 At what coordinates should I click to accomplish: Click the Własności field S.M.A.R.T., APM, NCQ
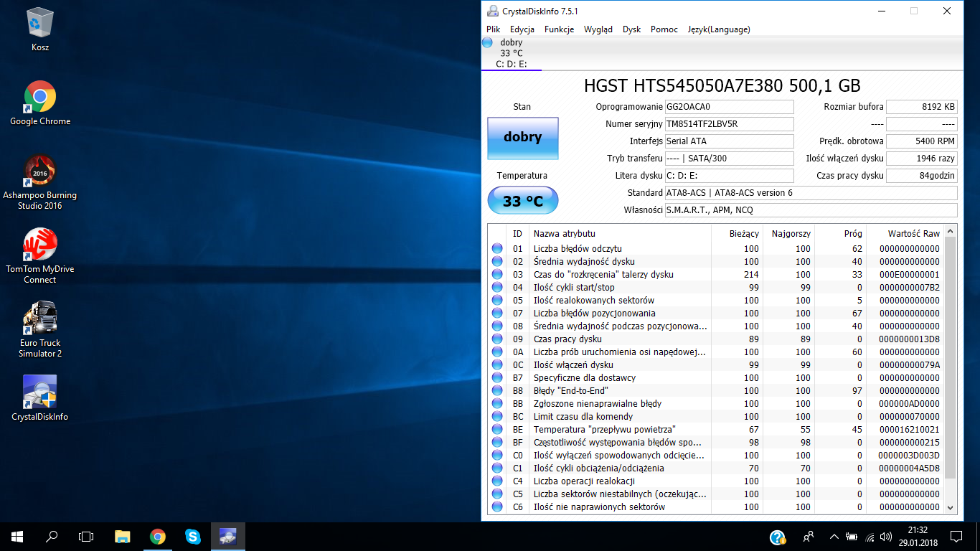pyautogui.click(x=811, y=210)
